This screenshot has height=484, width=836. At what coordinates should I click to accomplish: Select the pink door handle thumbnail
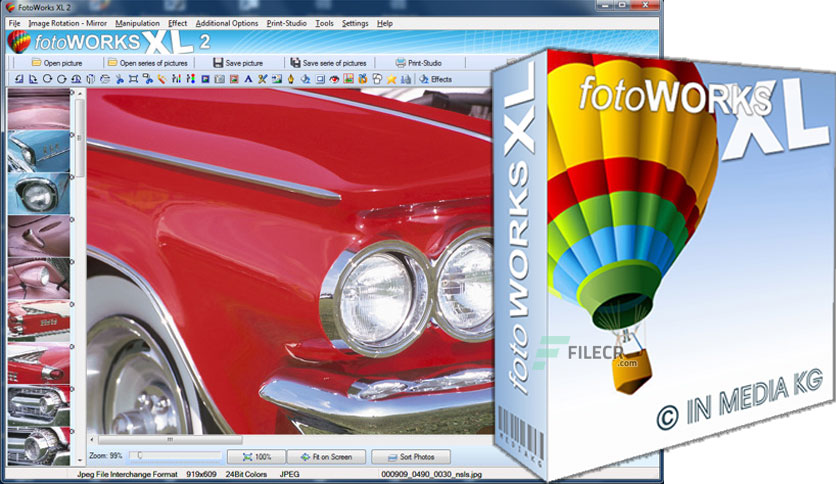38,236
